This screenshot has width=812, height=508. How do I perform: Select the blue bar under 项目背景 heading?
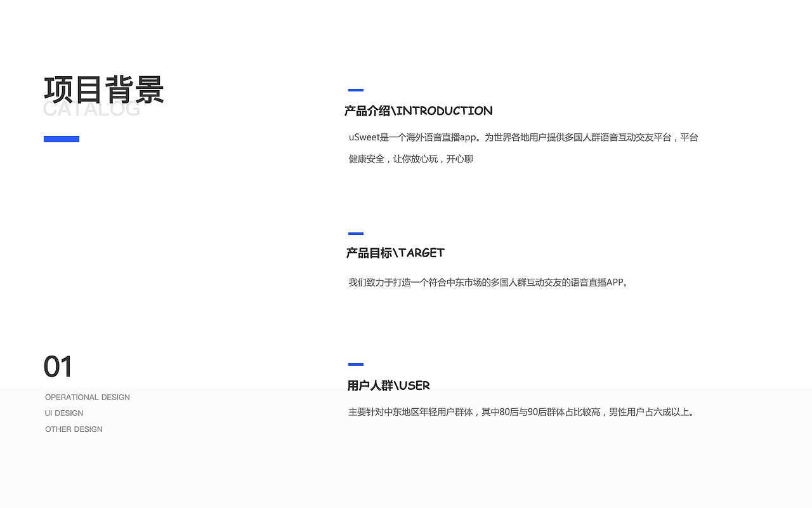pos(62,138)
